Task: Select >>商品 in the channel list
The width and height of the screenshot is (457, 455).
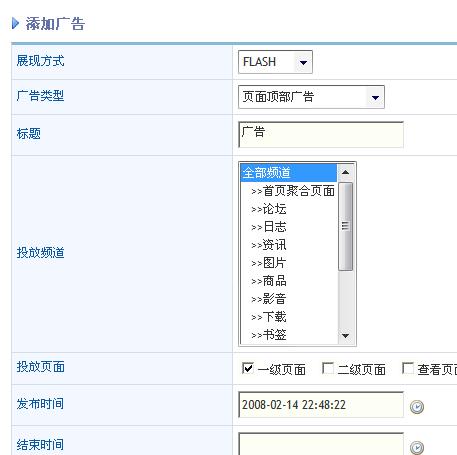Action: (x=289, y=281)
